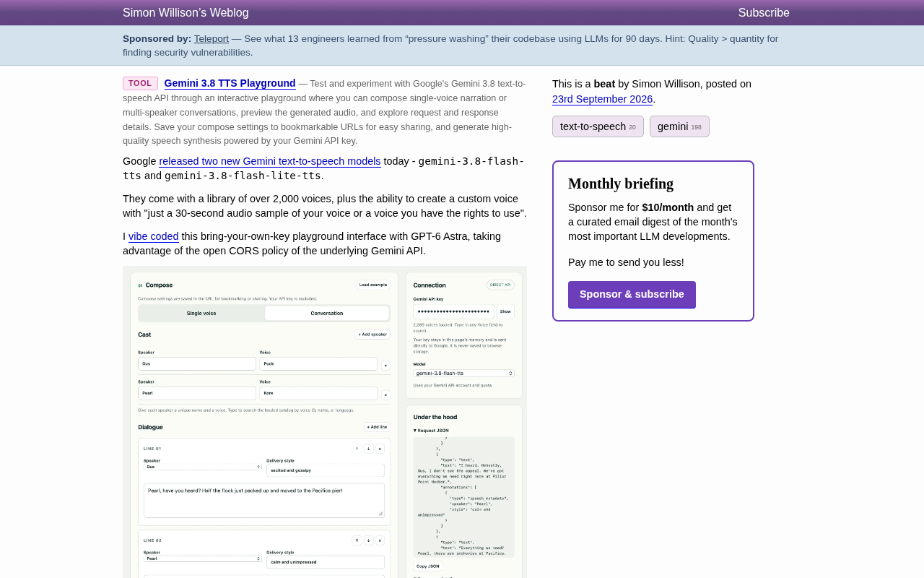The image size is (924, 578).
Task: Click the '$10/month' price text
Action: pyautogui.click(x=668, y=207)
